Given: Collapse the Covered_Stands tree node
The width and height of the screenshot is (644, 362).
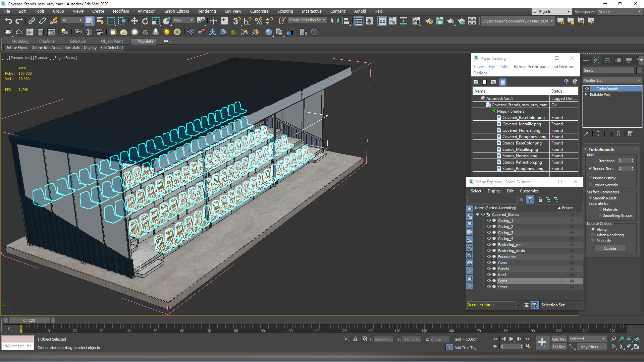Looking at the screenshot, I should pyautogui.click(x=477, y=215).
